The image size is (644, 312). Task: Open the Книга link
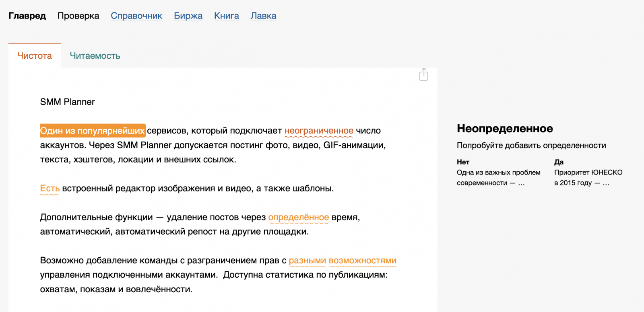point(226,16)
